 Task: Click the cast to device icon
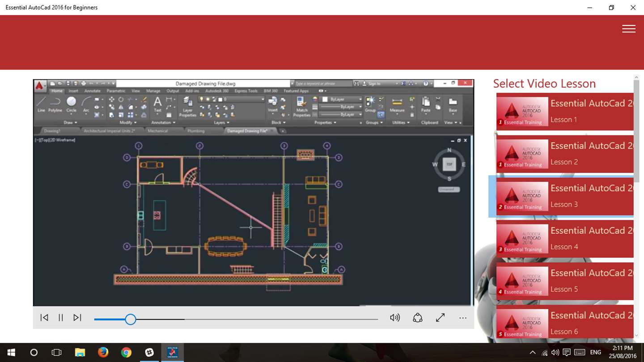[417, 318]
